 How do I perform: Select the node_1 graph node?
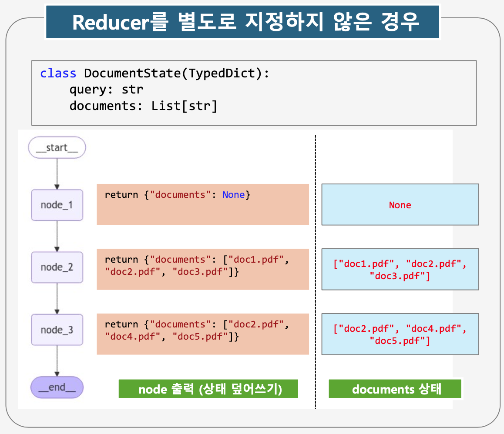pos(57,205)
